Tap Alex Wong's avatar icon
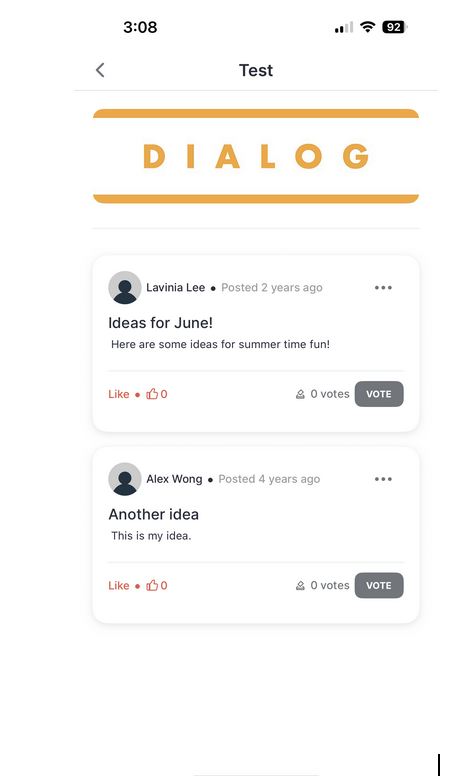This screenshot has height=776, width=456. (x=125, y=479)
